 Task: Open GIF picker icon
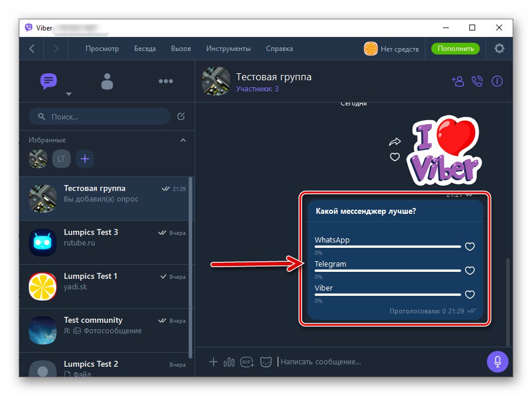click(x=247, y=362)
